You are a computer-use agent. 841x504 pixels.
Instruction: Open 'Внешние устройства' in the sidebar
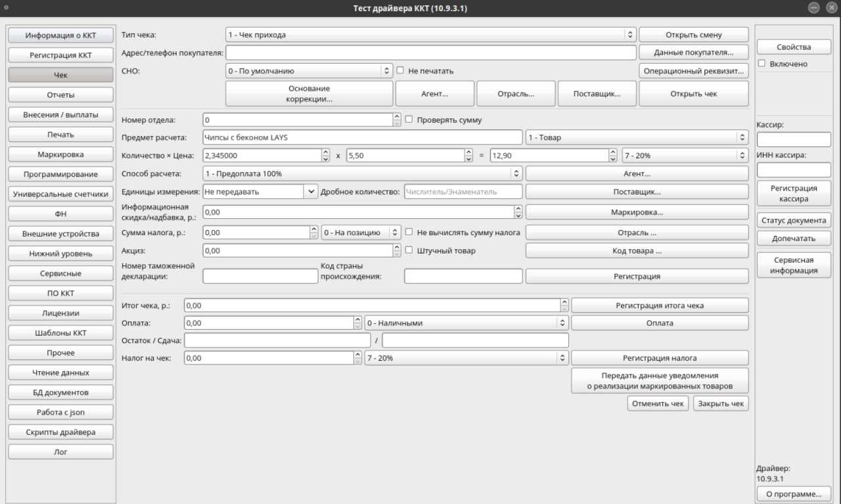click(60, 234)
